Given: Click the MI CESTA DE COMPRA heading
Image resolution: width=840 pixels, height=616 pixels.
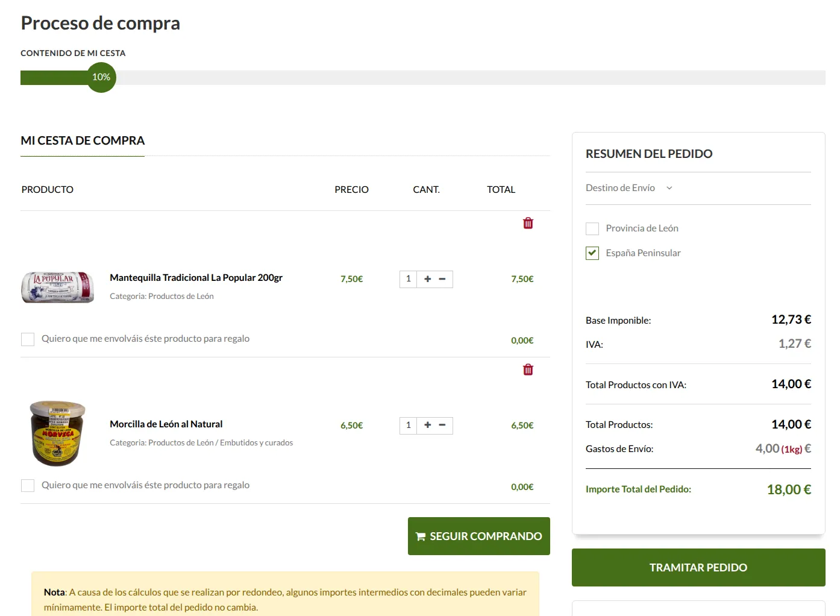Looking at the screenshot, I should click(x=83, y=140).
